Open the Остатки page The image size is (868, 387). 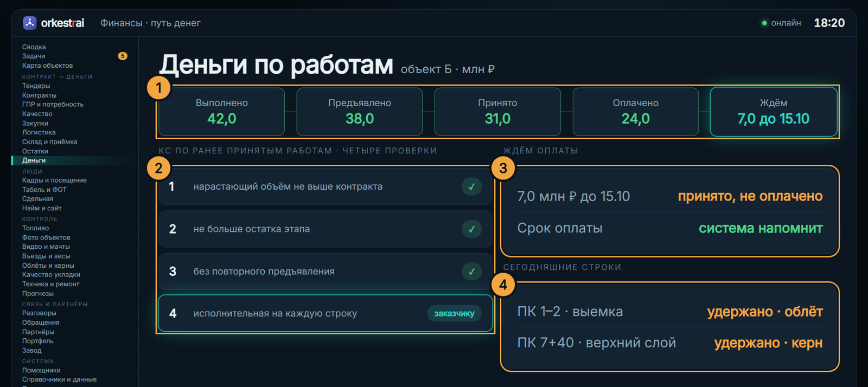(35, 151)
